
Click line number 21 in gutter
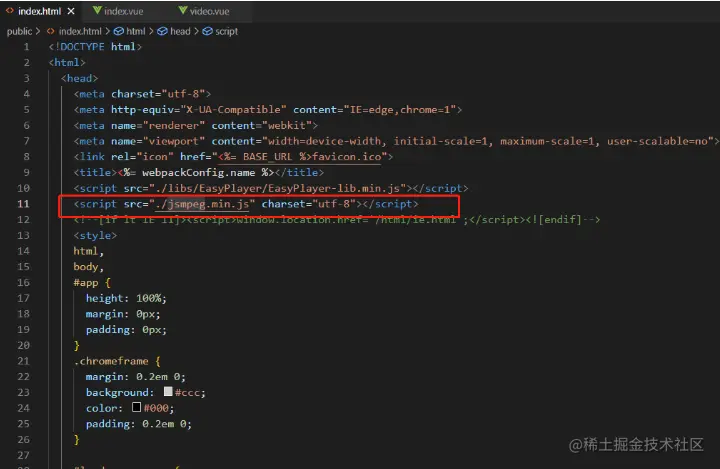23,361
